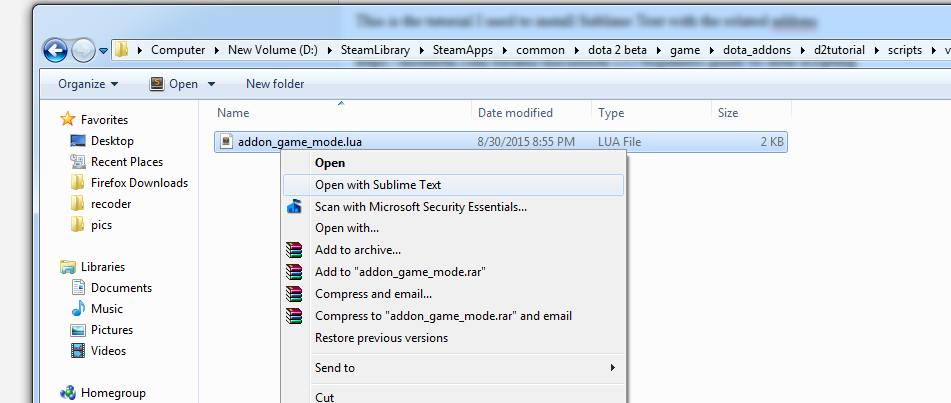The image size is (951, 403).
Task: Select Compress and email... option
Action: 453,294
